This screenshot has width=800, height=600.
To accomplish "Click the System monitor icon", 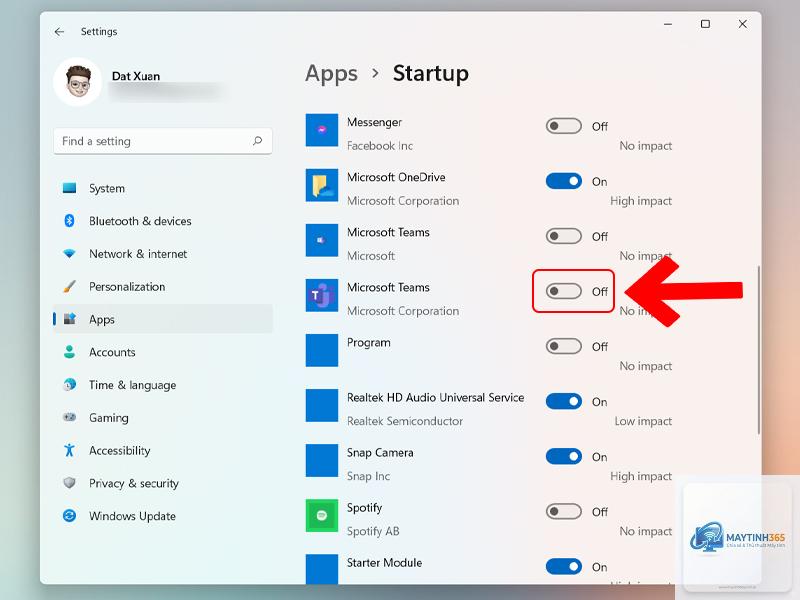I will [x=69, y=188].
